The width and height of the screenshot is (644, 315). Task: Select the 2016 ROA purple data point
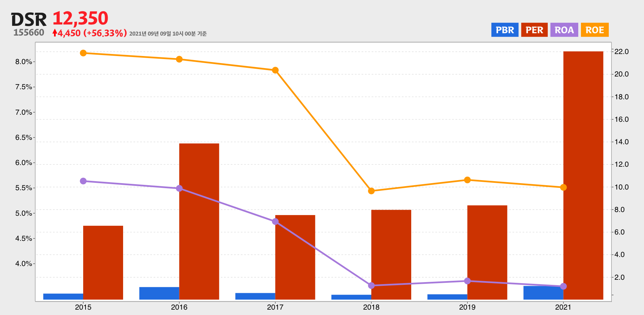coord(179,188)
